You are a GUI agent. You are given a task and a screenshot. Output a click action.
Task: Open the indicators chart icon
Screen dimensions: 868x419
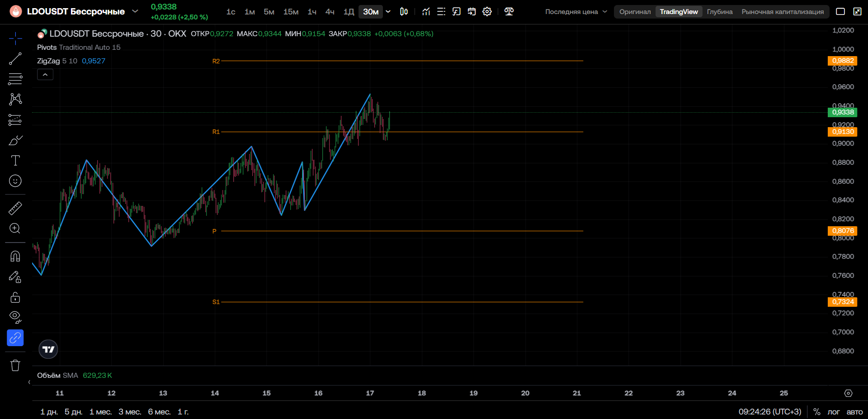426,12
